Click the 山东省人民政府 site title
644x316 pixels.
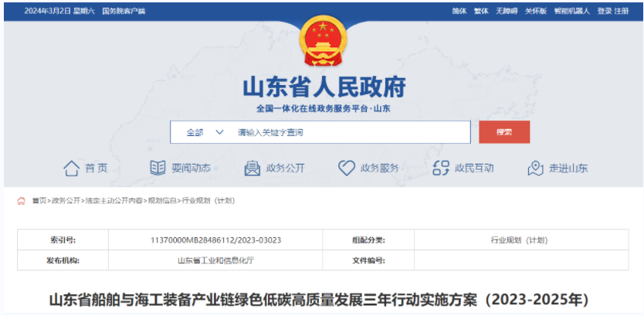324,87
